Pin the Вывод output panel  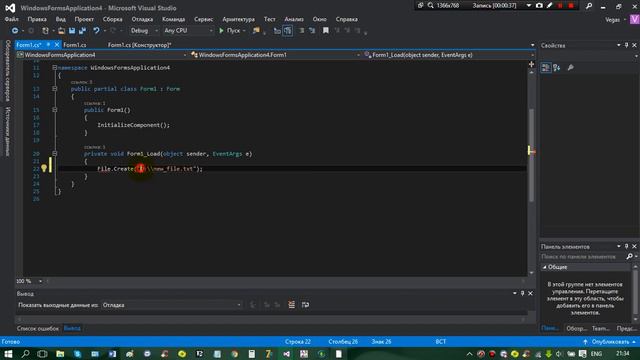522,293
